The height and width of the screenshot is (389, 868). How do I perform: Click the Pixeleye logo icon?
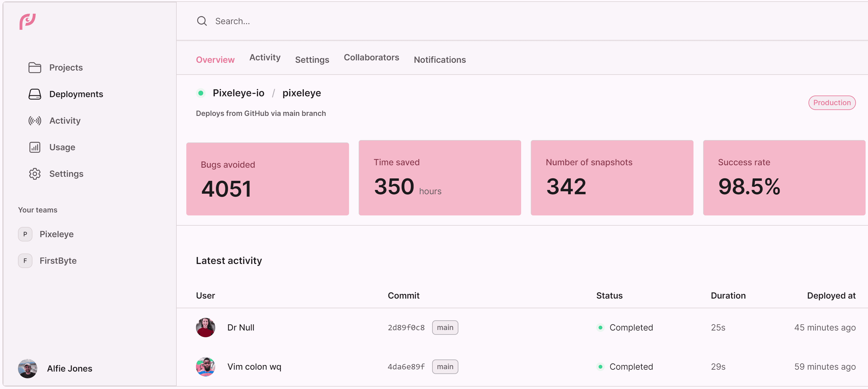27,21
